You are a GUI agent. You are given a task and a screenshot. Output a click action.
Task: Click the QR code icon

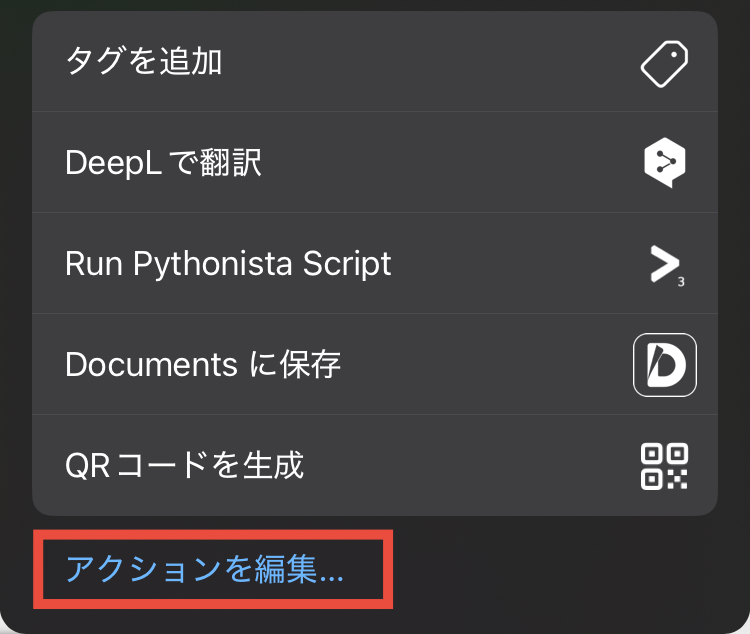664,466
